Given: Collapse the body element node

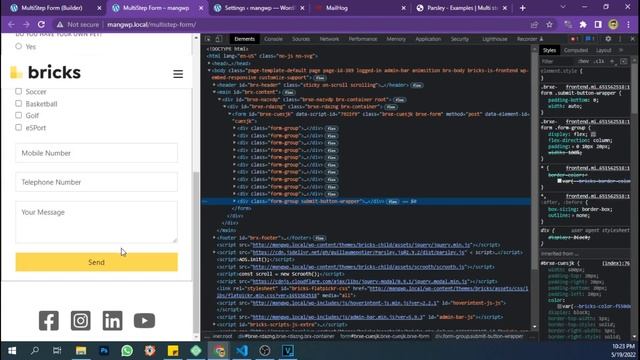Looking at the screenshot, I should 209,71.
